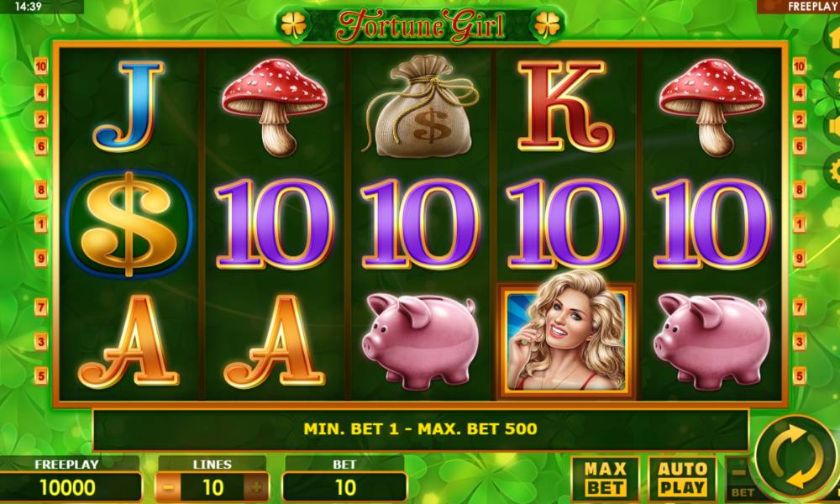Open settings via the gear icon
This screenshot has height=504, width=840.
coord(833,171)
